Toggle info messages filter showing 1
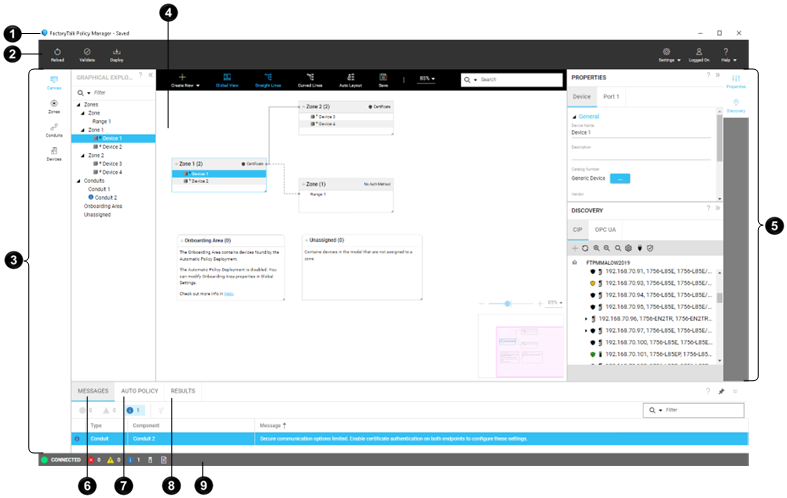Viewport: 787px width, 498px height. point(135,411)
